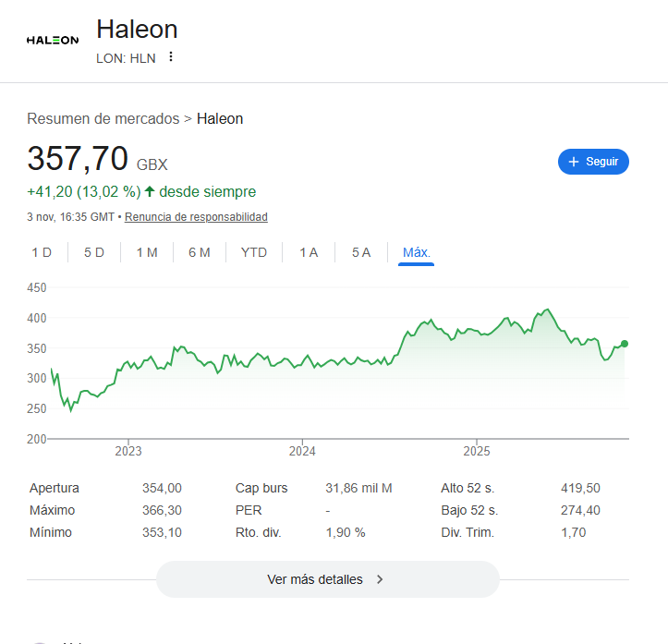
Task: Expand Ver más detalles
Action: [327, 579]
